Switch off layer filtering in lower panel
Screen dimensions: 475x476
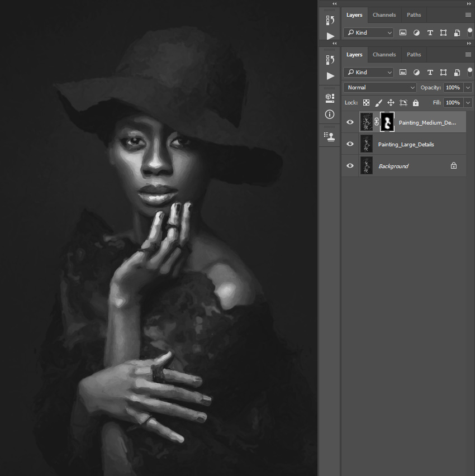[470, 72]
